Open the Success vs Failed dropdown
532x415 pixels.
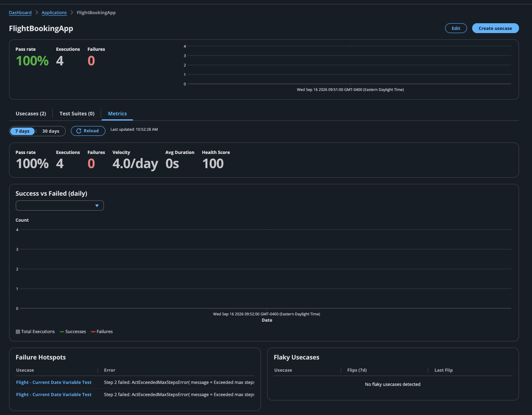[x=60, y=206]
